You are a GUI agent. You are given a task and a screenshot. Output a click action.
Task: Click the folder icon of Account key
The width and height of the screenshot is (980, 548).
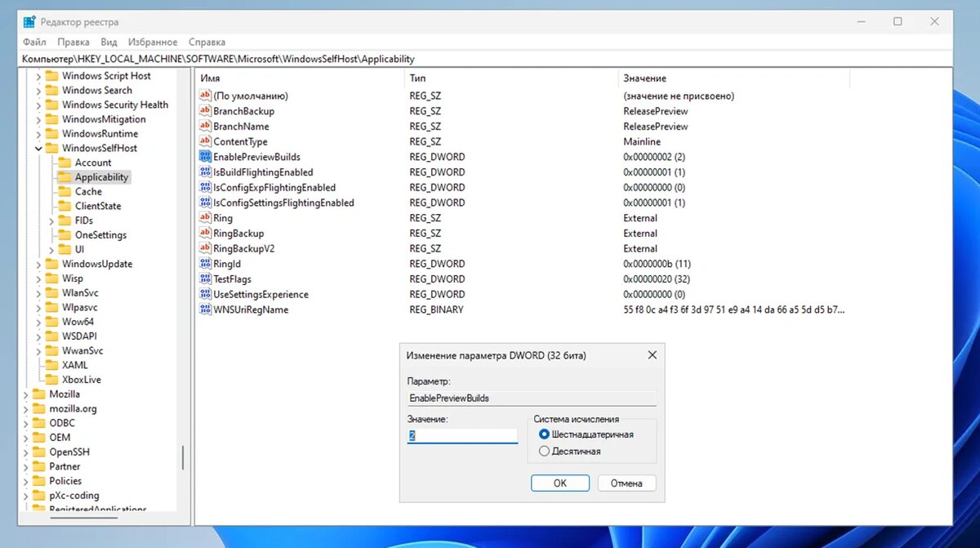[x=64, y=163]
